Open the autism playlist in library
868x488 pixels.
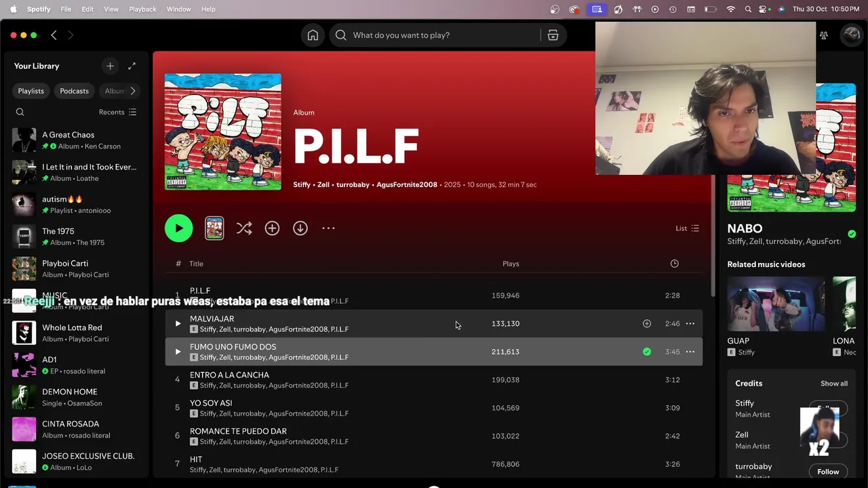(x=75, y=205)
